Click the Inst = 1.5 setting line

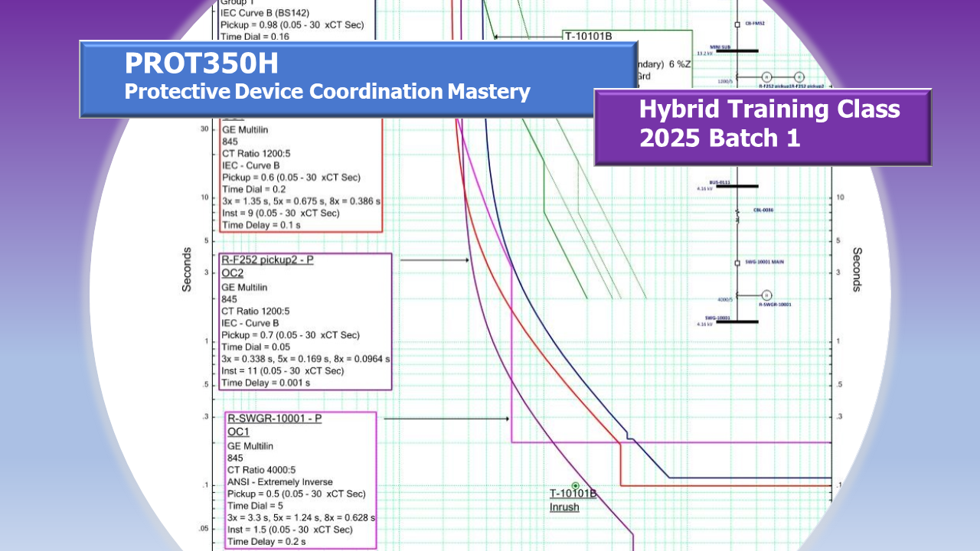pyautogui.click(x=290, y=530)
